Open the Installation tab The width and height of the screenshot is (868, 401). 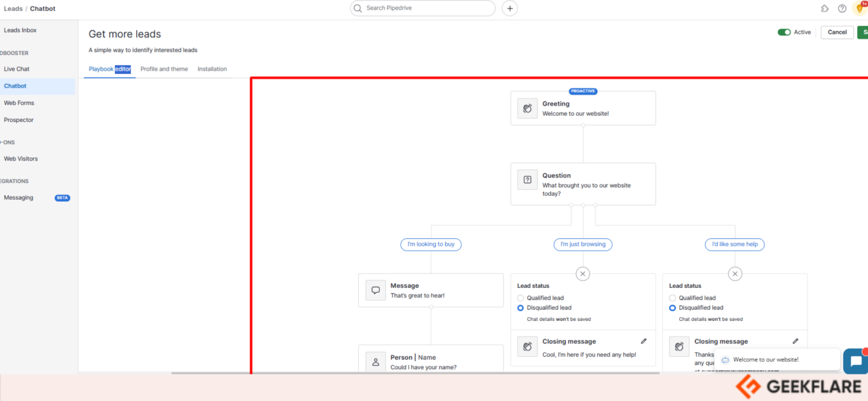[212, 69]
